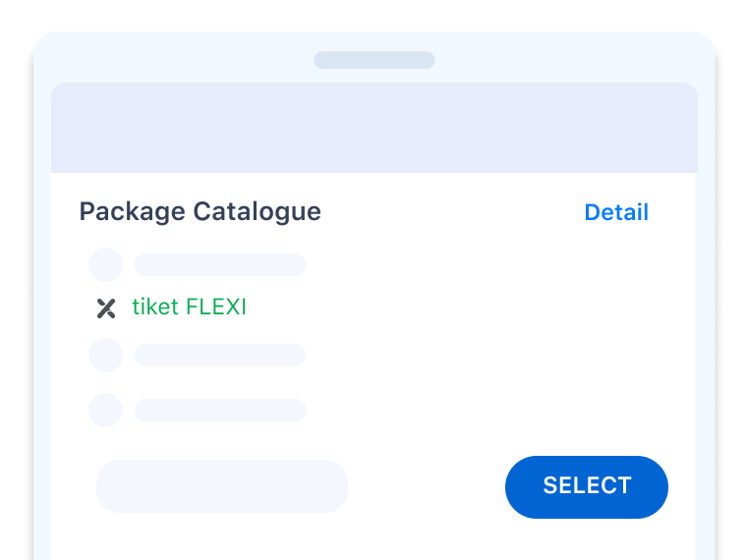Image resolution: width=747 pixels, height=560 pixels.
Task: Tap the grey handle pill at top
Action: click(x=373, y=60)
